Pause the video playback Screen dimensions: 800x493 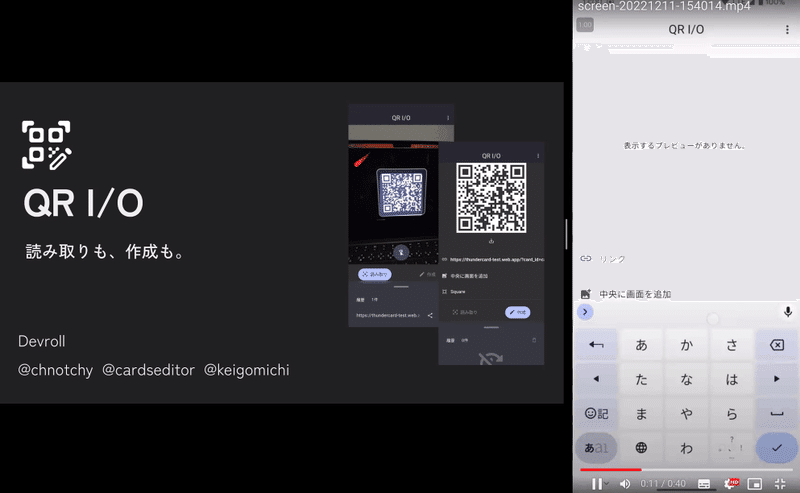(x=596, y=483)
